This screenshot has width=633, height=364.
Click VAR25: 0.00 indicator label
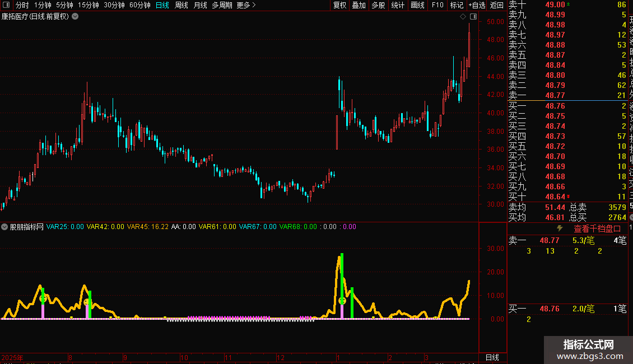tap(65, 227)
